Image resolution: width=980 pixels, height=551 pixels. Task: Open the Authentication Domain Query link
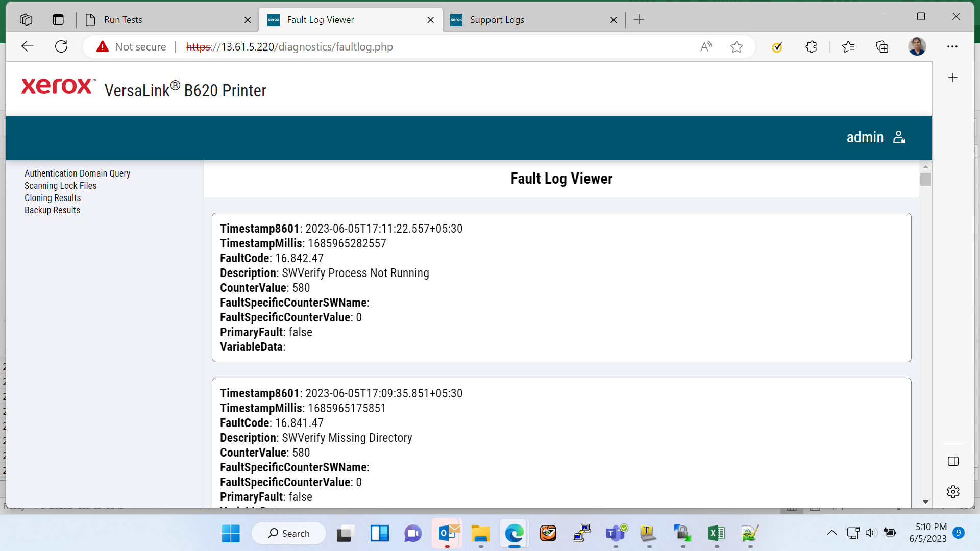pyautogui.click(x=77, y=173)
